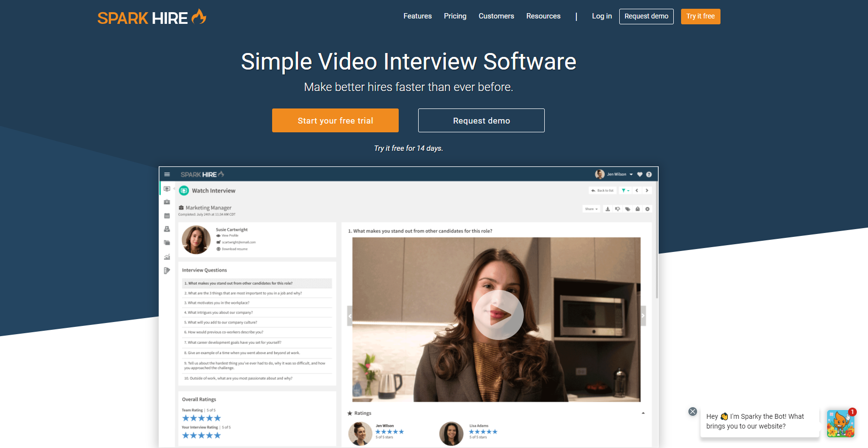Click Download resume under Susie Cartwright
The image size is (868, 448).
[232, 249]
